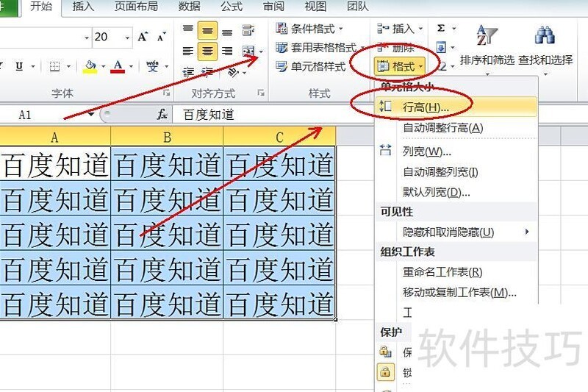Open the 团队 ribbon tab
The height and width of the screenshot is (392, 588).
point(357,7)
